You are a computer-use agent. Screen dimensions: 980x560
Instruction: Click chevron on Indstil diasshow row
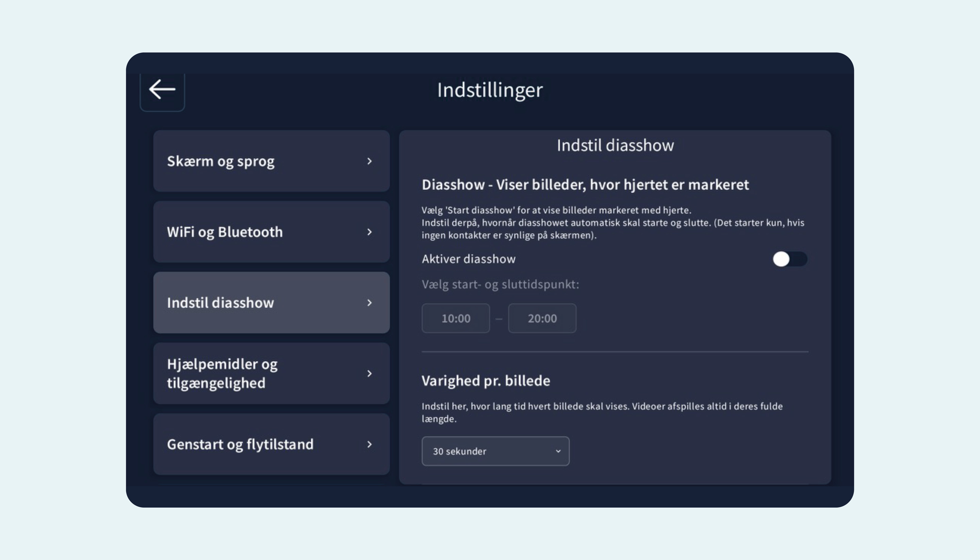370,303
